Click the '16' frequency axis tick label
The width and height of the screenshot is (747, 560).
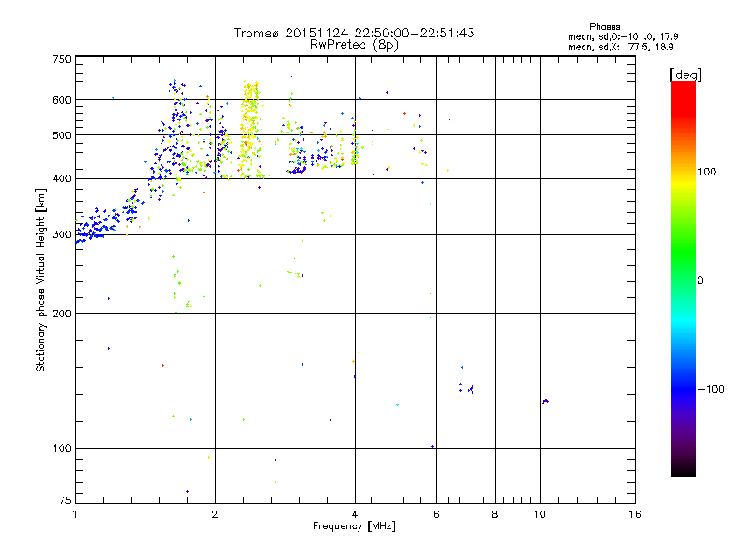[635, 514]
